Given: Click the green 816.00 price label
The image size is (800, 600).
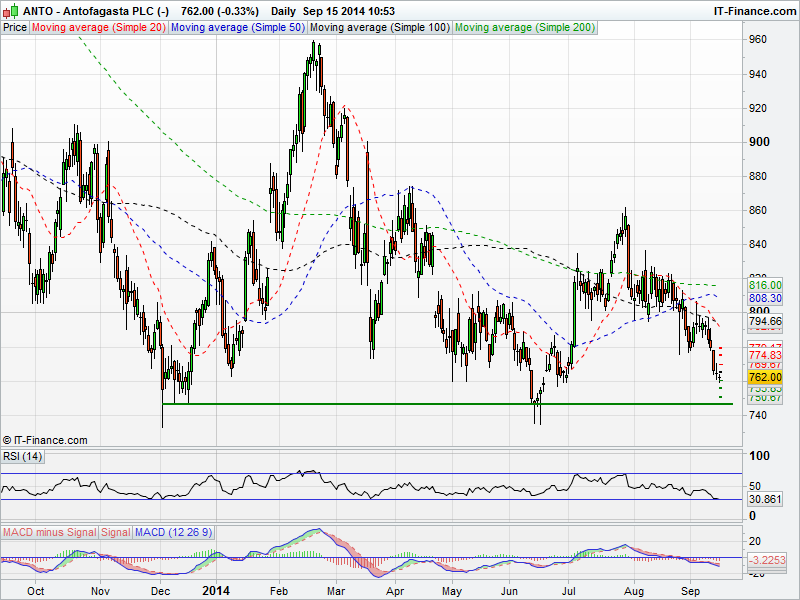Looking at the screenshot, I should (x=765, y=285).
